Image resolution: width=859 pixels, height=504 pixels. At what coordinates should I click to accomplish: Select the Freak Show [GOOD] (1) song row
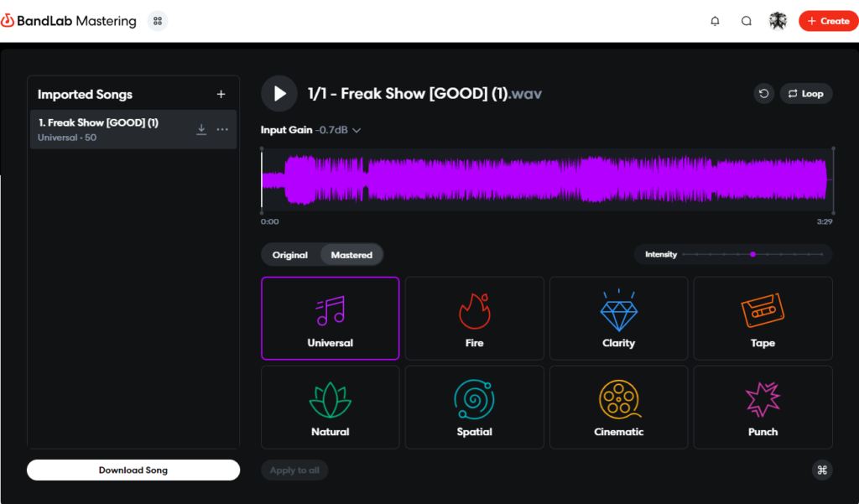(x=133, y=129)
